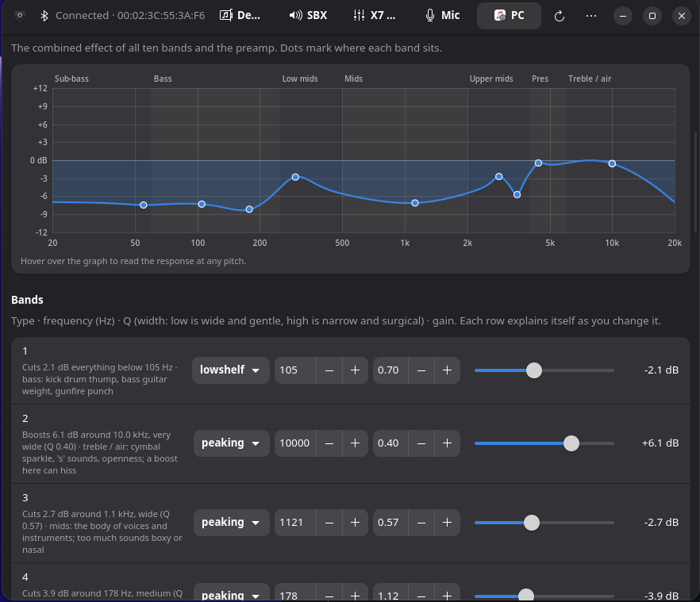Minimize the window
This screenshot has width=700, height=602.
(x=623, y=16)
